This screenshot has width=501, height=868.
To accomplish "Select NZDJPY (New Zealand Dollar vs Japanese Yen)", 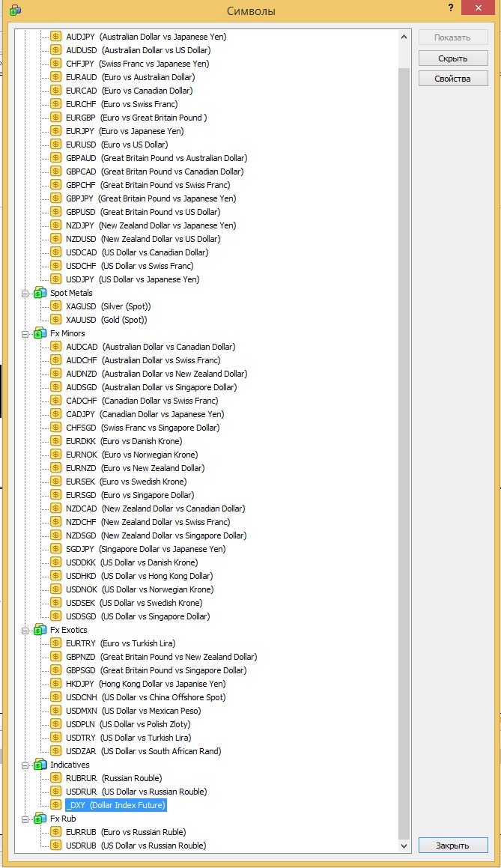I will click(151, 225).
